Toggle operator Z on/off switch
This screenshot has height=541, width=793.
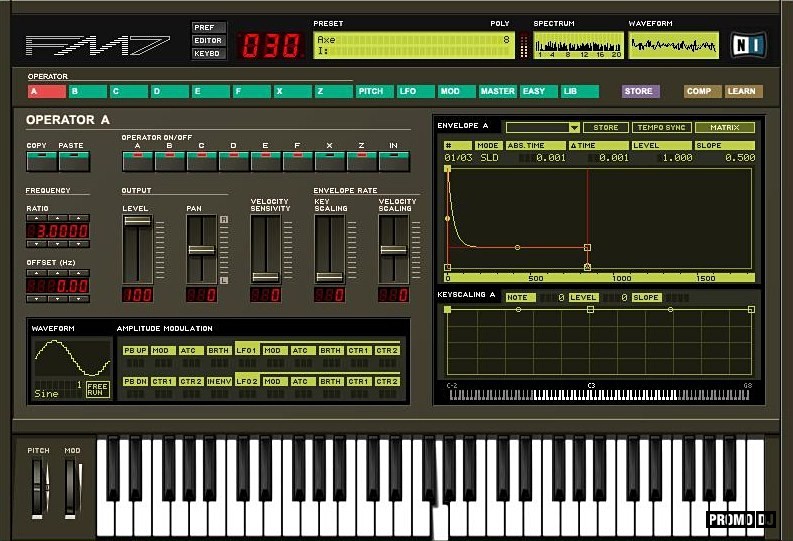pyautogui.click(x=362, y=161)
